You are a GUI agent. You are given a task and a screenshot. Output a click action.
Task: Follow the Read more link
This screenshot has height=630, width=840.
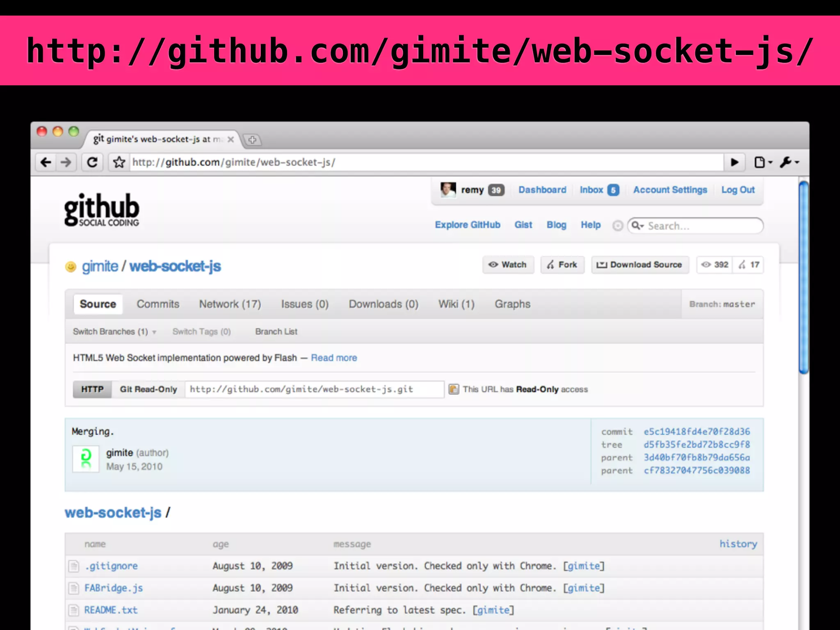[334, 358]
